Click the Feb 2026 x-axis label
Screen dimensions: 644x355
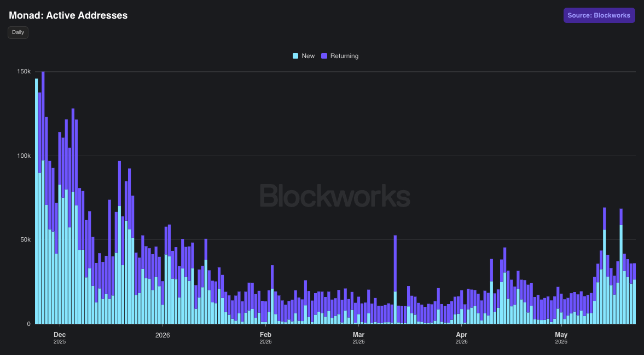coord(265,337)
